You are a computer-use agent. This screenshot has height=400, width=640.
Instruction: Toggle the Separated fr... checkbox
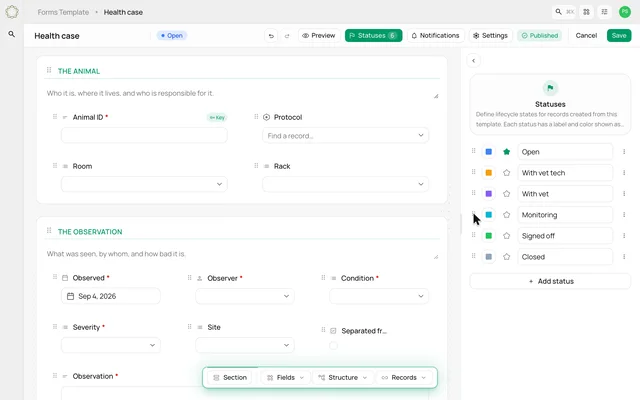coord(333,346)
